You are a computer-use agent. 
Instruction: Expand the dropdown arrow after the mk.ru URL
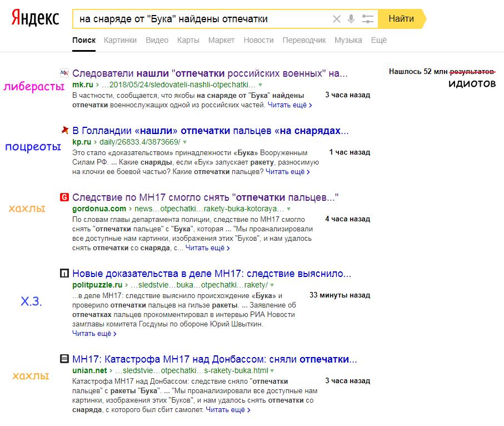(261, 85)
